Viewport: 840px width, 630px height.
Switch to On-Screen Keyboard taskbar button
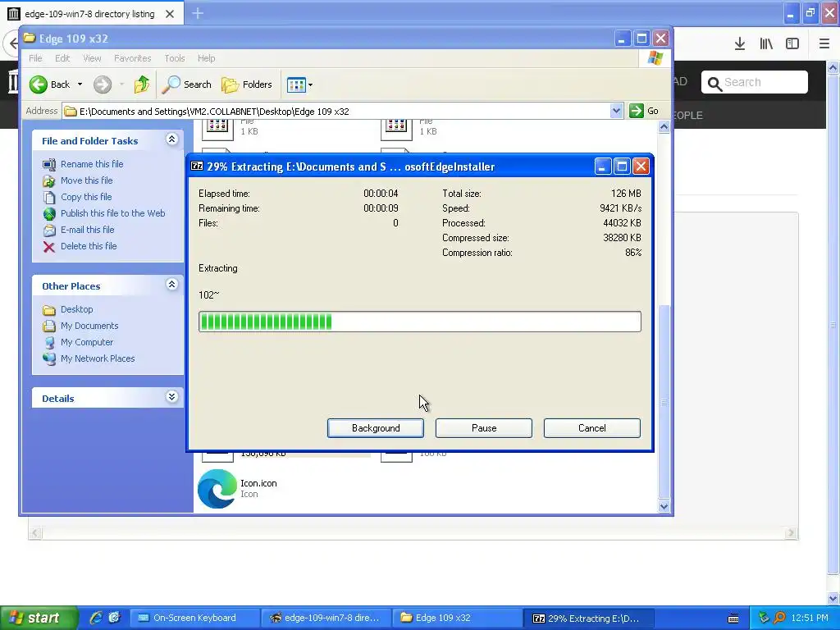194,619
